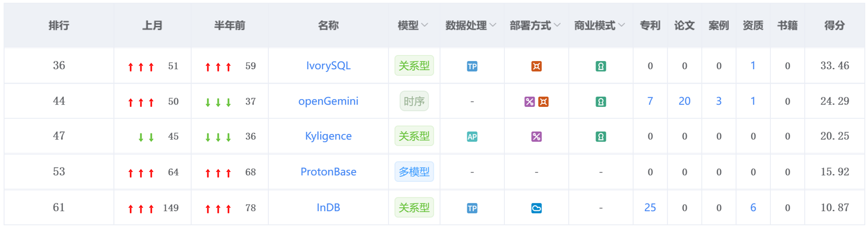Click the ProtonBase name link
The image size is (868, 228).
(328, 172)
